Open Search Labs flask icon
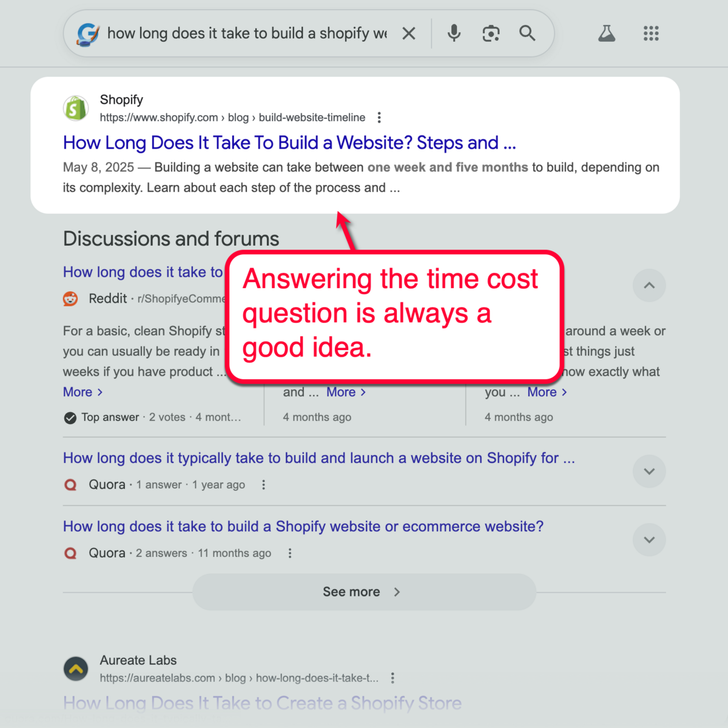 pyautogui.click(x=607, y=33)
